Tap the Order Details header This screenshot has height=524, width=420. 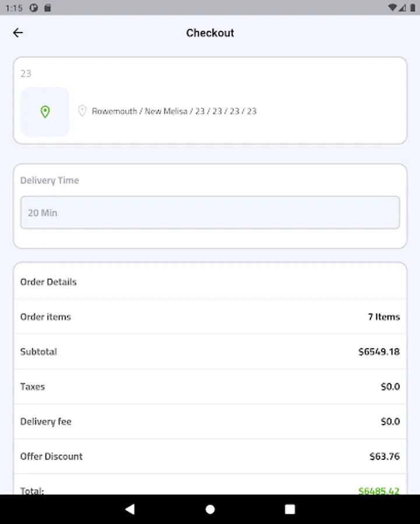tap(48, 282)
